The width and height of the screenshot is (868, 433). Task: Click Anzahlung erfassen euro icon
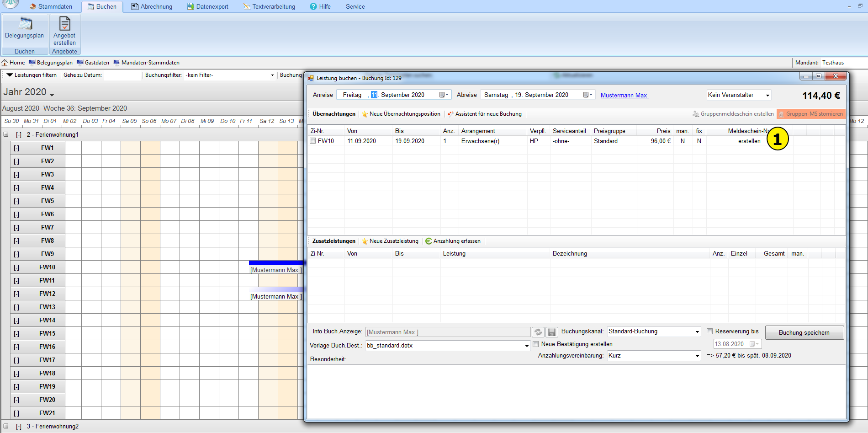click(428, 241)
